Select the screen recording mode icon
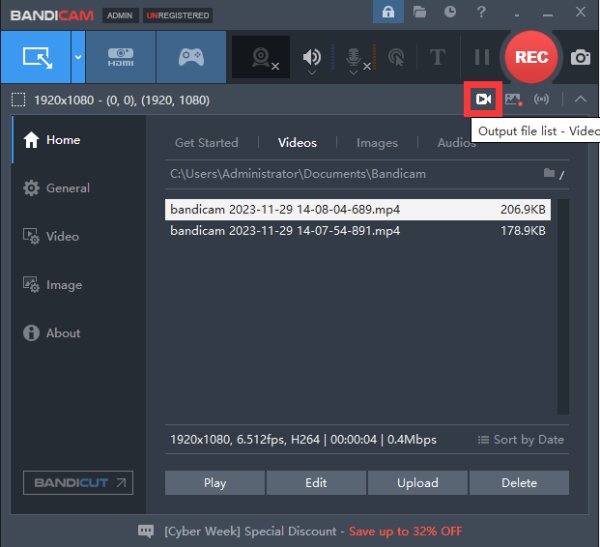 [36, 57]
